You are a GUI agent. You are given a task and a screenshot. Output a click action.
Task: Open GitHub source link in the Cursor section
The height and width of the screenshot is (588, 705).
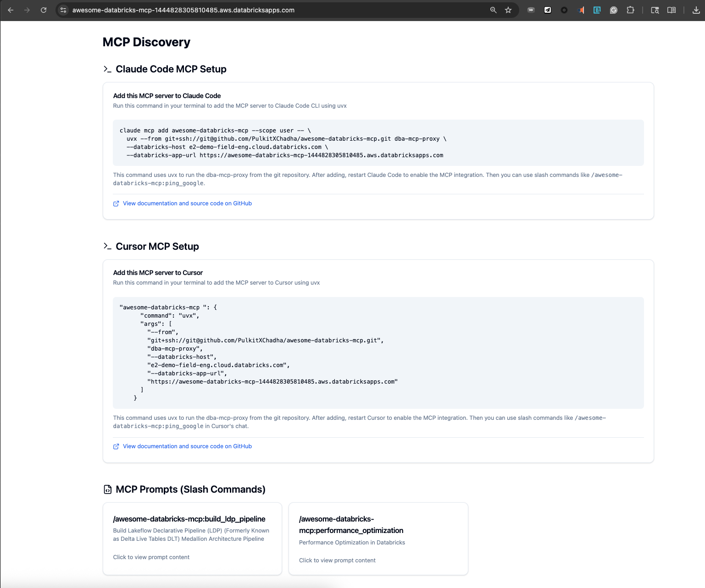[187, 446]
